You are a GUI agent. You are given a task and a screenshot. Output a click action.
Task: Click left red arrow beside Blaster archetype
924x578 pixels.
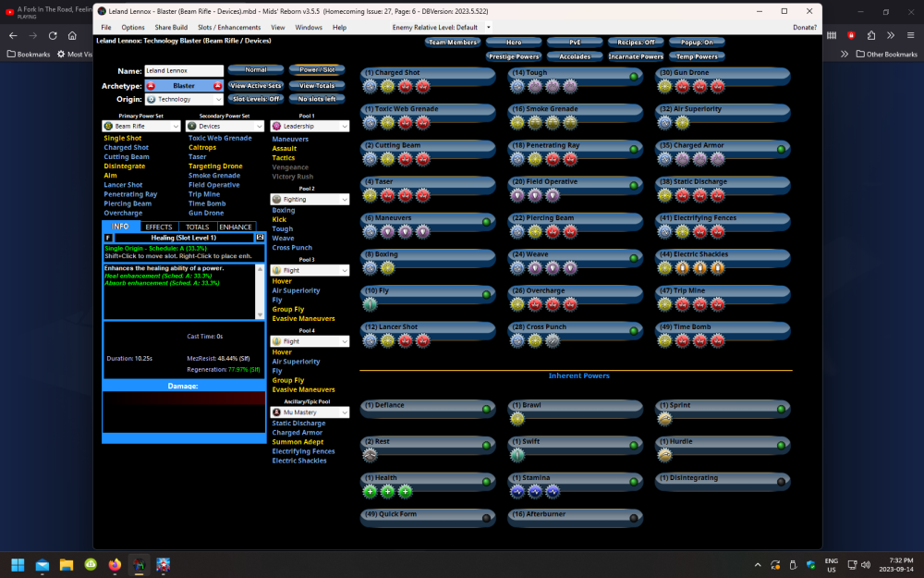coord(151,85)
